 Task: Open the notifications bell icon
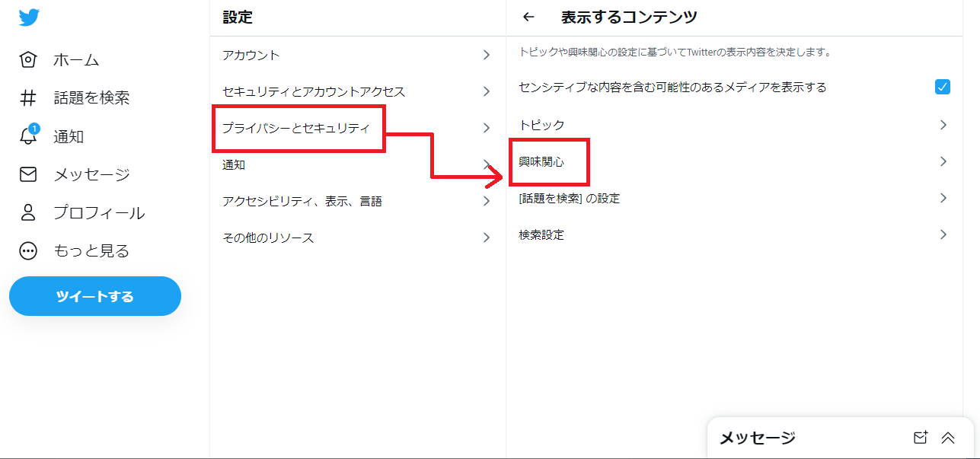tap(27, 137)
